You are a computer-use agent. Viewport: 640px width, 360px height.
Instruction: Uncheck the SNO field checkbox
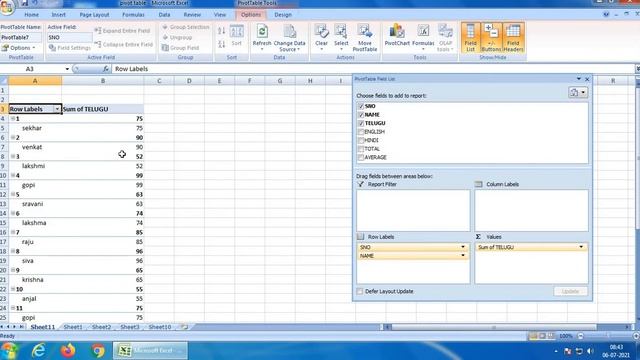point(361,106)
